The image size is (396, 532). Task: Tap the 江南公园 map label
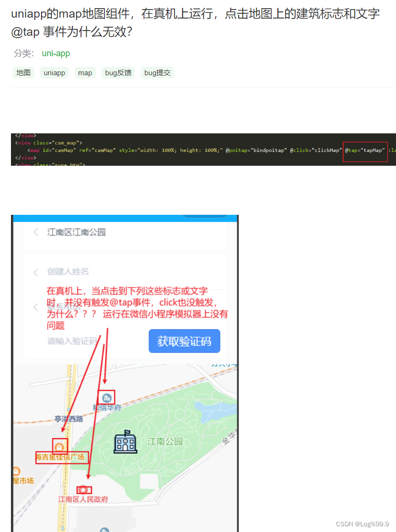coord(164,442)
